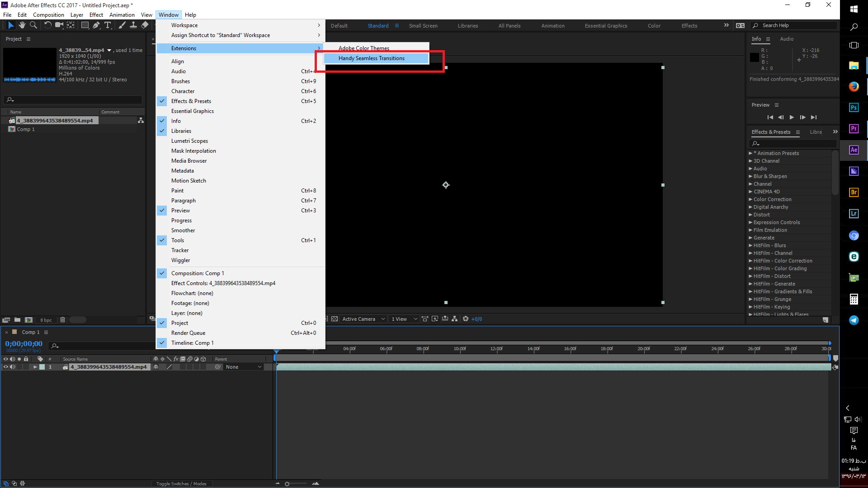Open the Active Camera view dropdown
The height and width of the screenshot is (488, 868).
tap(363, 319)
